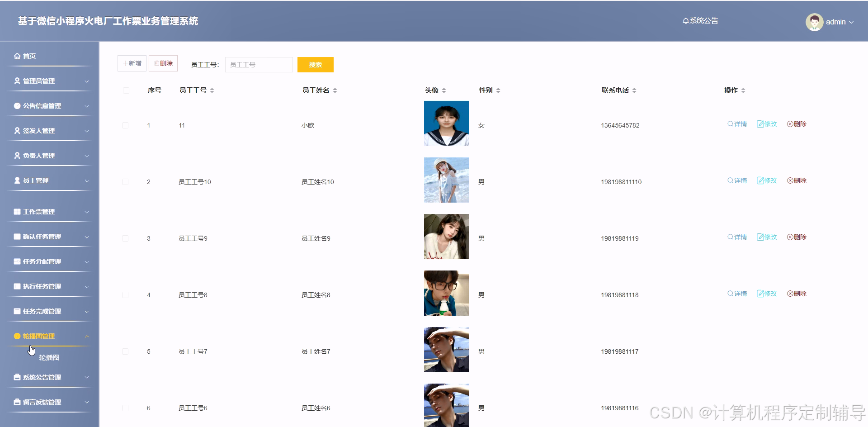This screenshot has height=427, width=868.
Task: Check the row for 员工姓名9
Action: tap(125, 238)
